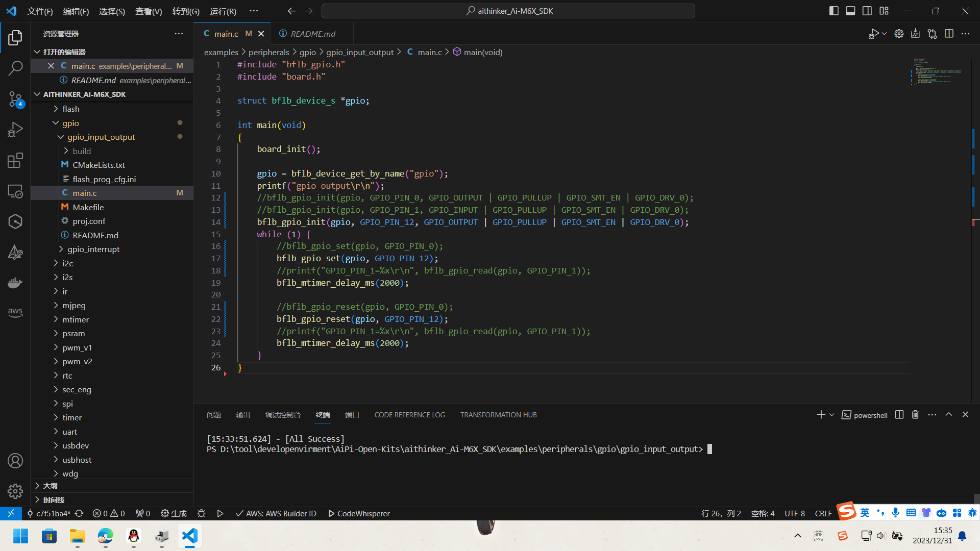
Task: Click the run code dropdown icon in editor toolbar
Action: click(x=884, y=34)
